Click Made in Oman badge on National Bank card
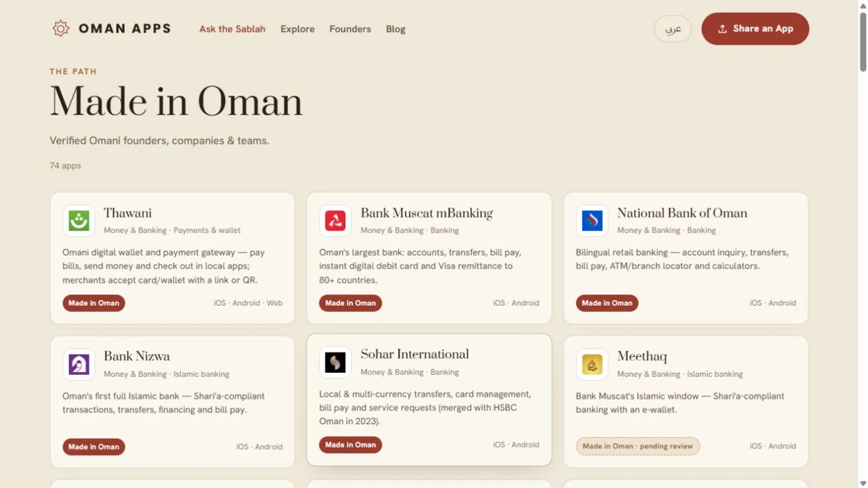Viewport: 868px width, 488px height. tap(607, 303)
